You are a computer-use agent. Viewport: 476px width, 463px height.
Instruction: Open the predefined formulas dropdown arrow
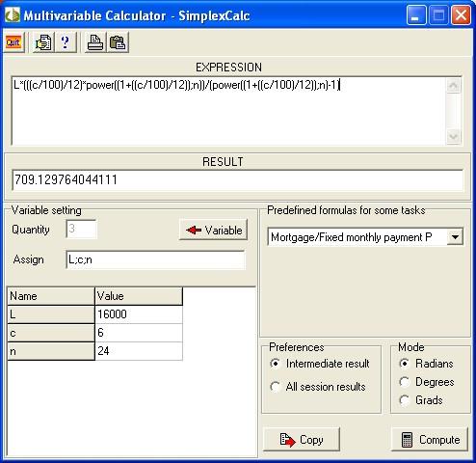(x=455, y=237)
